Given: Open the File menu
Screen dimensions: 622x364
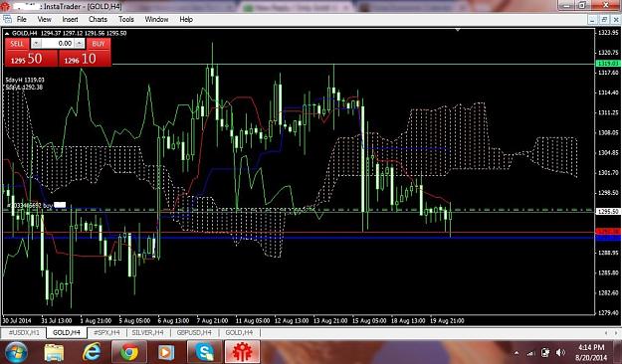Looking at the screenshot, I should tap(22, 19).
